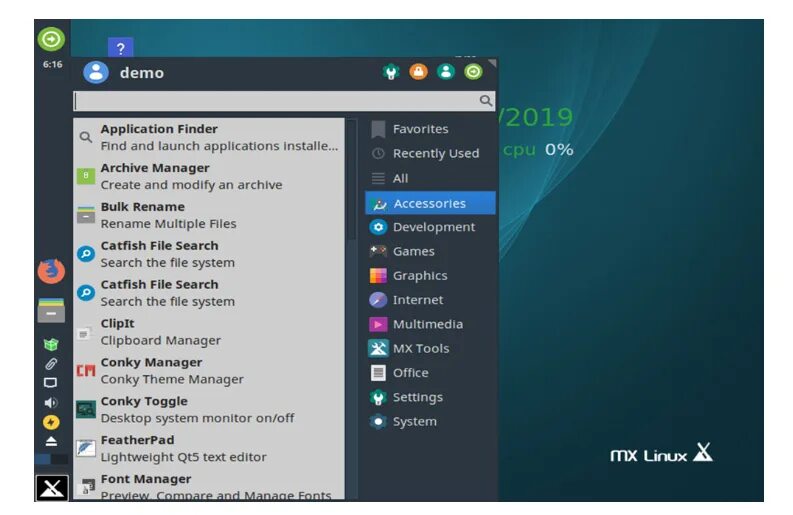Open the Games category
The image size is (793, 515).
[430, 251]
